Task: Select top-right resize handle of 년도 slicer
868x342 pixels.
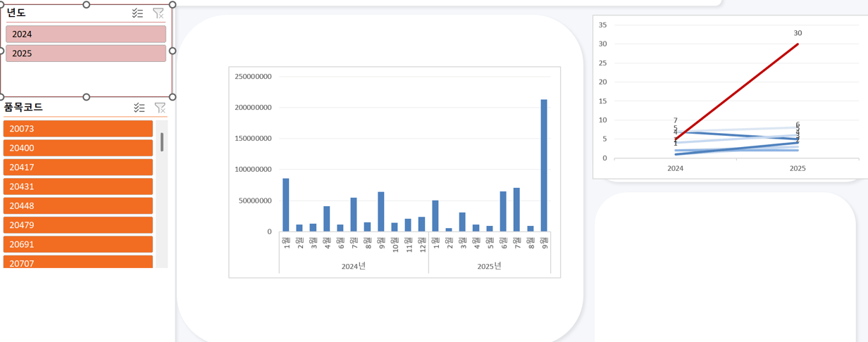Action: coord(173,4)
